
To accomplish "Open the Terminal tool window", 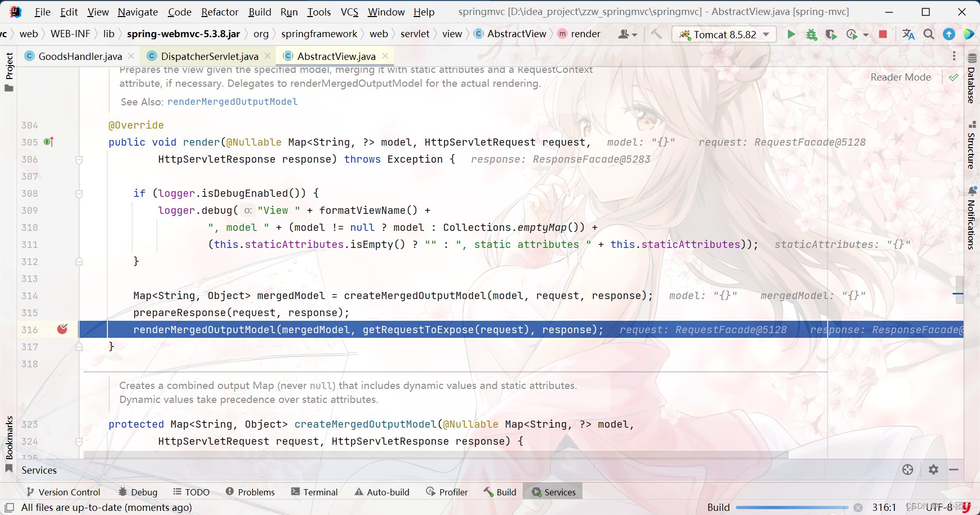I will [x=314, y=492].
